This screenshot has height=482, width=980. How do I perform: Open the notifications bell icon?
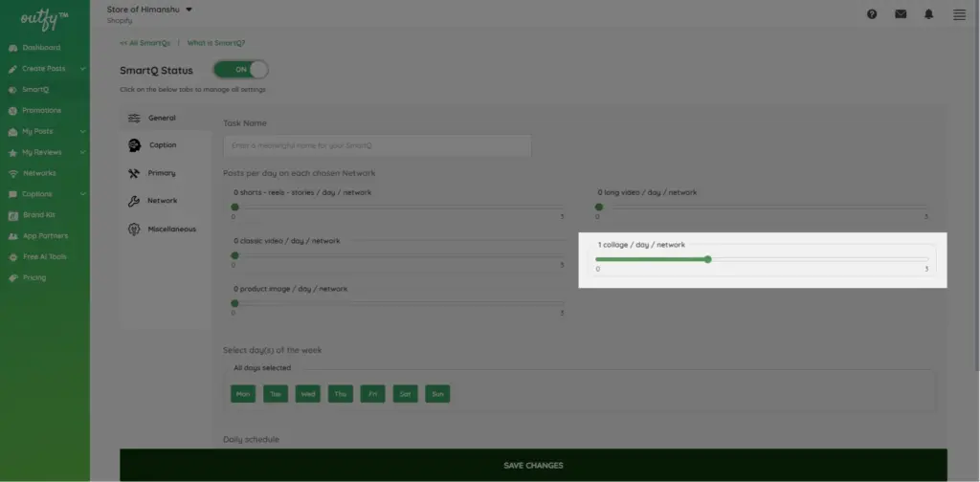coord(929,14)
